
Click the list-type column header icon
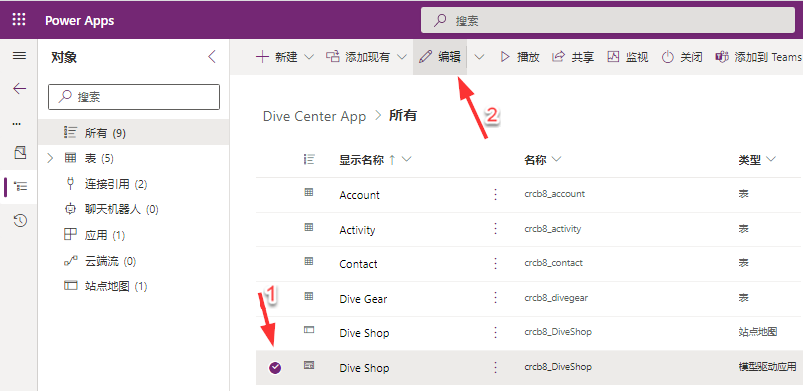(309, 159)
